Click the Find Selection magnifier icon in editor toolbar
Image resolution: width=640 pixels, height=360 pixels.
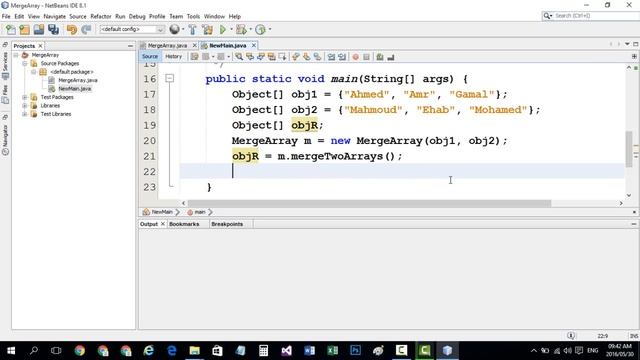pyautogui.click(x=239, y=57)
